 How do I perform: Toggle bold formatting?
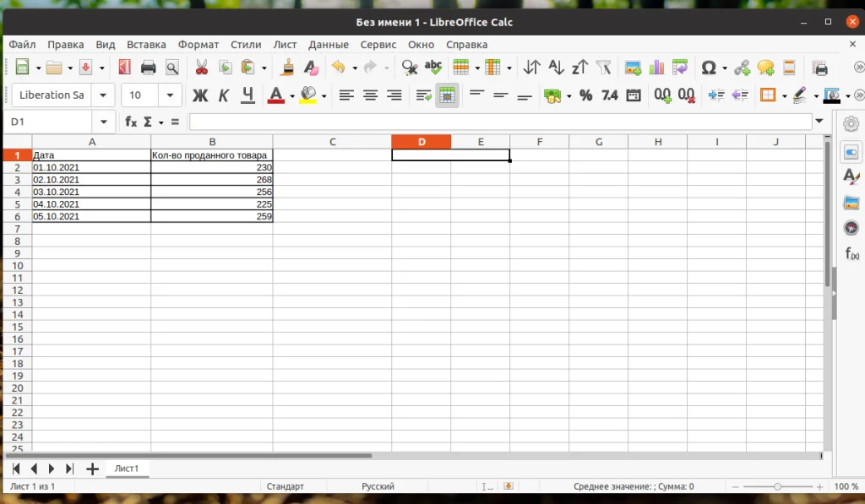[x=200, y=95]
